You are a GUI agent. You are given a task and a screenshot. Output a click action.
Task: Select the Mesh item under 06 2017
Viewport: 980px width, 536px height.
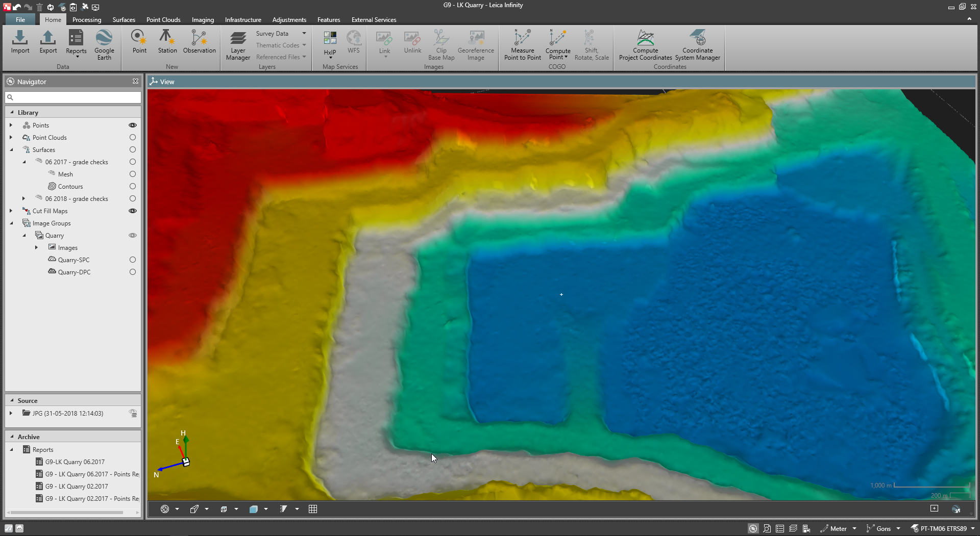pyautogui.click(x=65, y=174)
